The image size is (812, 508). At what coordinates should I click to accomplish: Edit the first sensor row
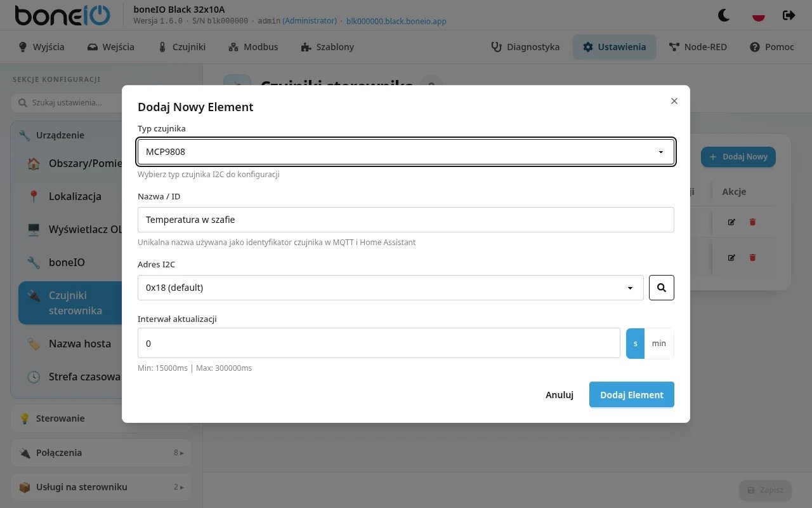point(731,222)
